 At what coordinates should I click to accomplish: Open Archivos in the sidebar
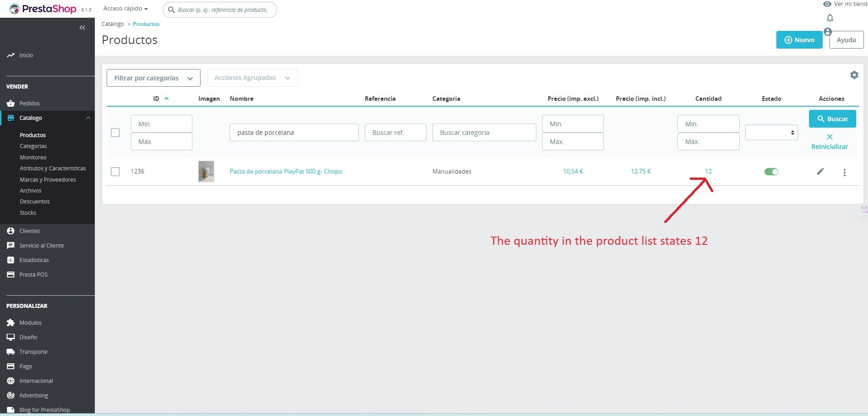coord(30,190)
